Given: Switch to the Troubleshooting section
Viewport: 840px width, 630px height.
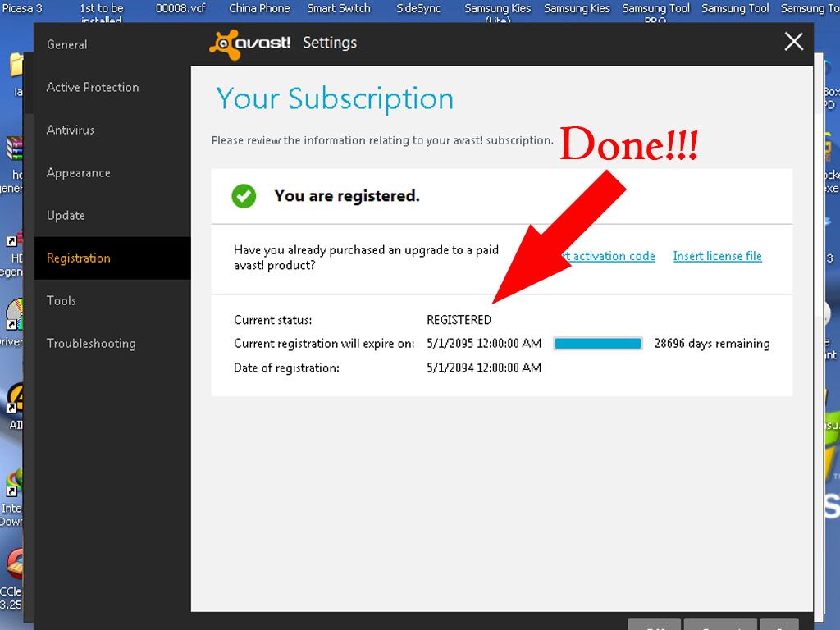Looking at the screenshot, I should (x=91, y=343).
